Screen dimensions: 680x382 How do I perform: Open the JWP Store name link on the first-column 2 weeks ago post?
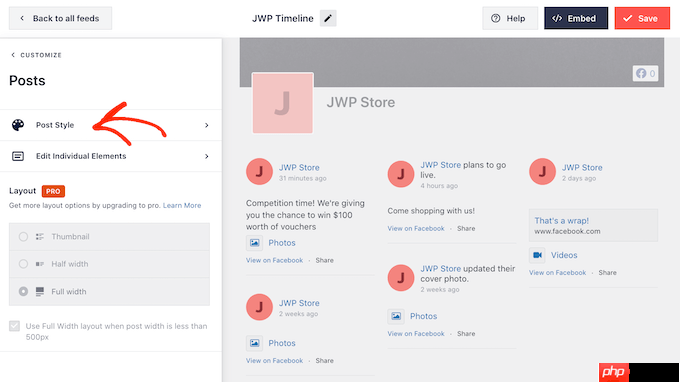coord(299,303)
